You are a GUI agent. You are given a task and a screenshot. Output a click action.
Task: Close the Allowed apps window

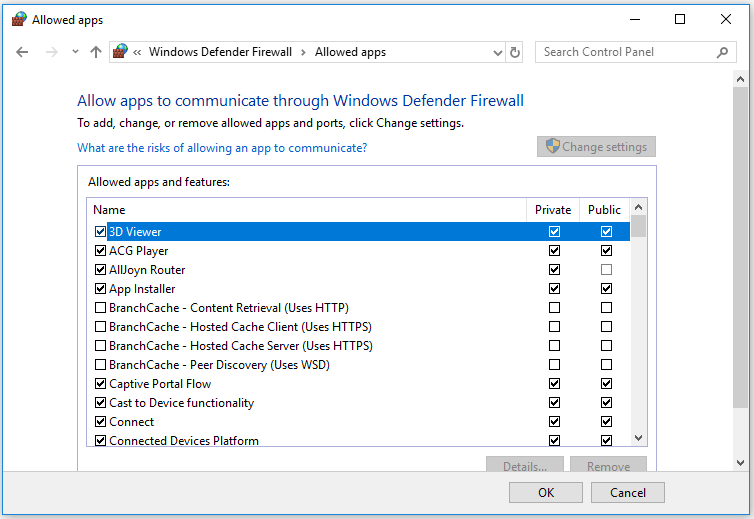click(x=726, y=19)
